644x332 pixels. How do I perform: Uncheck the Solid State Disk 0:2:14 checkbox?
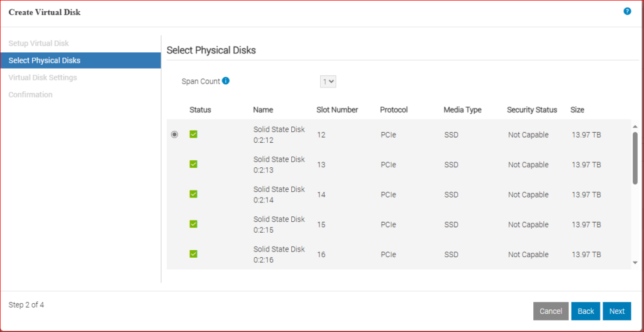pos(194,194)
